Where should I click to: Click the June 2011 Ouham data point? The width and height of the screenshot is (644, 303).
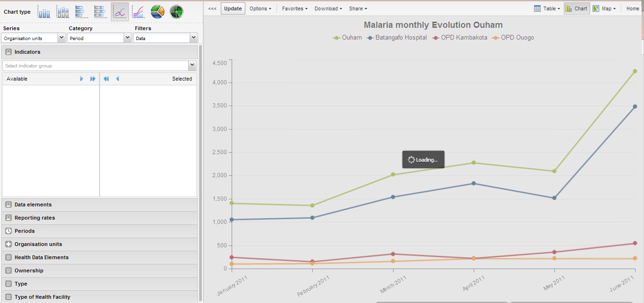coord(635,71)
